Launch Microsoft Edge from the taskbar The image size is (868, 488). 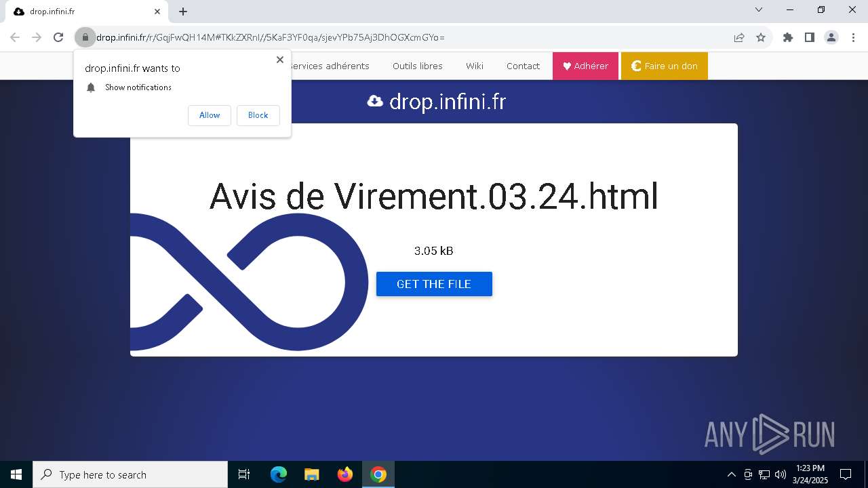(279, 474)
